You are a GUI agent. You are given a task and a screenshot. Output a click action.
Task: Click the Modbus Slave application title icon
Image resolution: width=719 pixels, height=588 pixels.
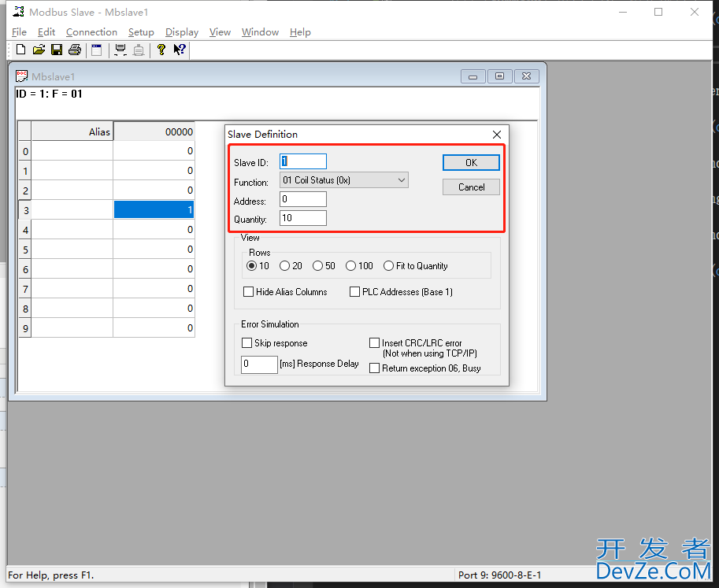coord(18,12)
